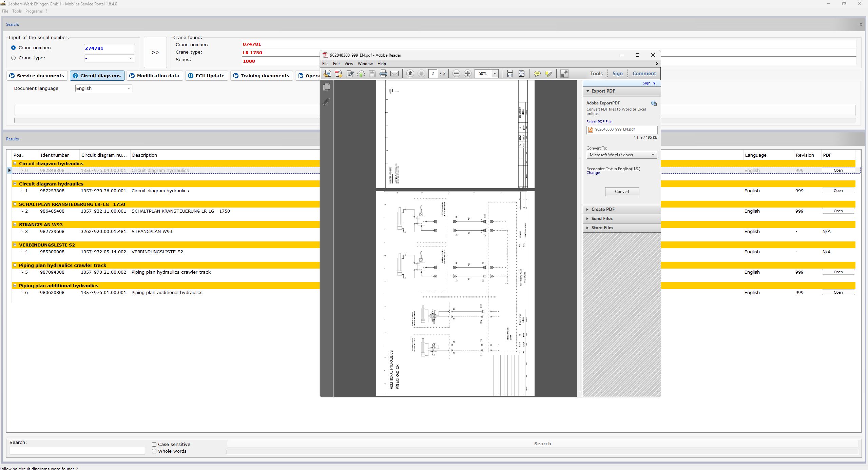Email the PDF via the envelope icon
The image size is (868, 470).
point(394,74)
